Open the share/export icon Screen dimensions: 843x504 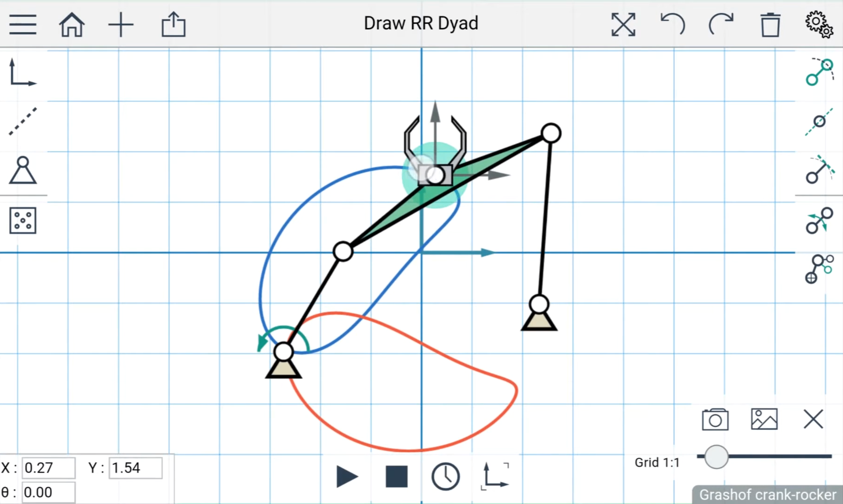173,24
